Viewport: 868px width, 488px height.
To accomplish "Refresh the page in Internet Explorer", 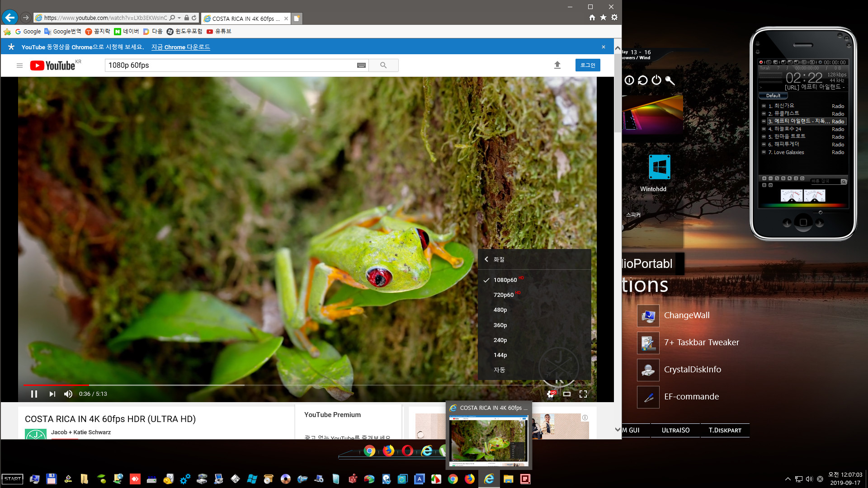I will [194, 18].
